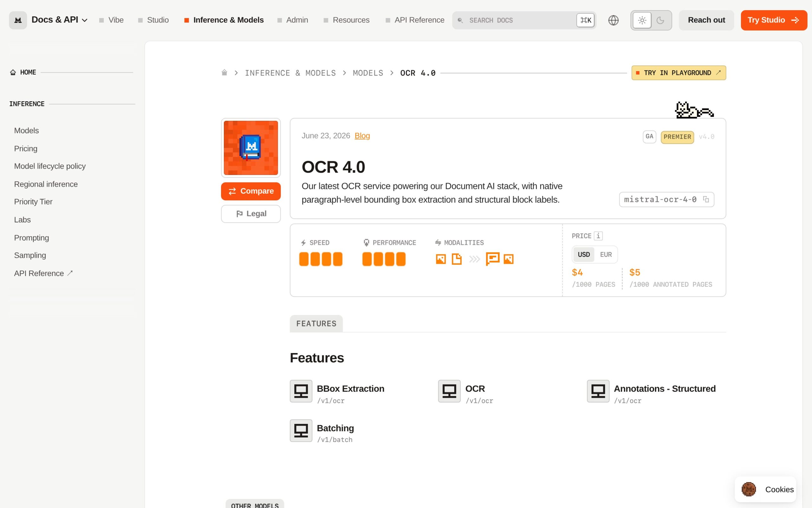This screenshot has height=508, width=812.
Task: Click the Batching feature icon
Action: click(301, 431)
